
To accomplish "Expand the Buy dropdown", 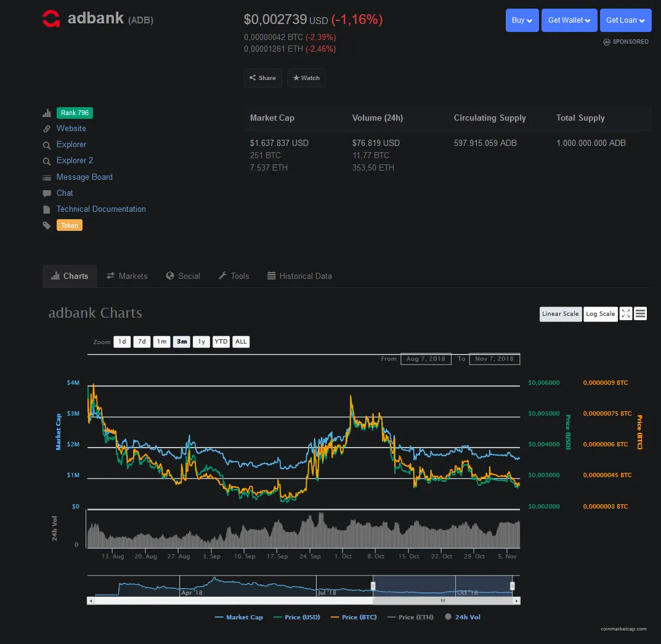I will click(522, 20).
